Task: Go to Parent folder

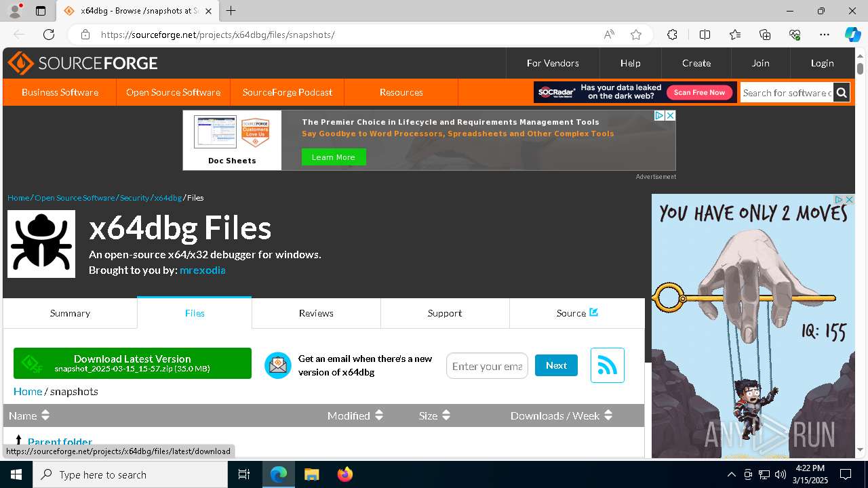Action: pos(60,442)
